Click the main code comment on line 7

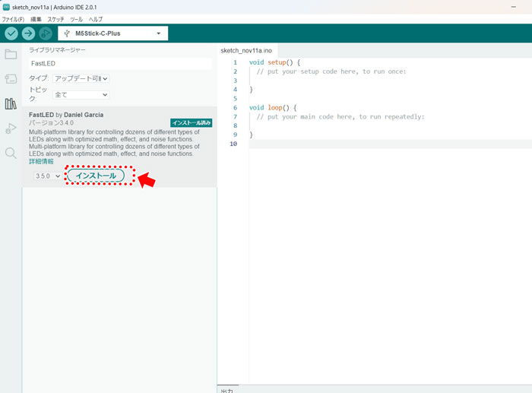(340, 117)
